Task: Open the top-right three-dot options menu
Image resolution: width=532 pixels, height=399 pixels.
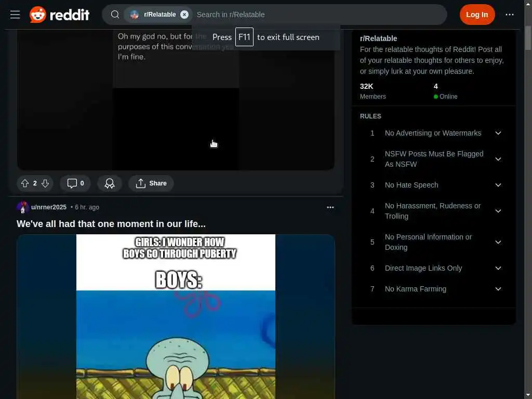Action: (x=509, y=15)
